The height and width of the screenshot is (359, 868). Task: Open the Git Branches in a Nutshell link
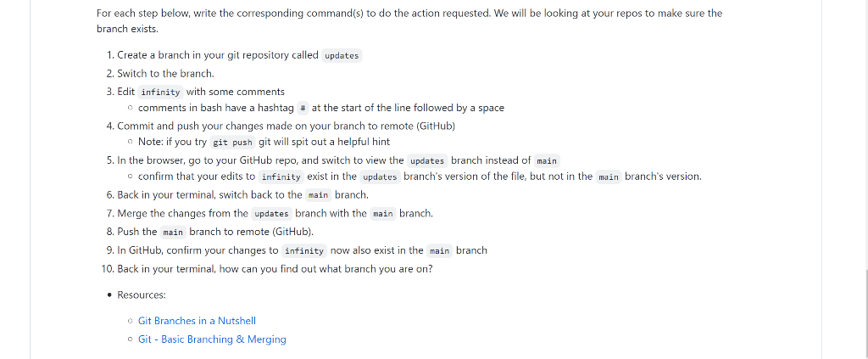(x=197, y=321)
